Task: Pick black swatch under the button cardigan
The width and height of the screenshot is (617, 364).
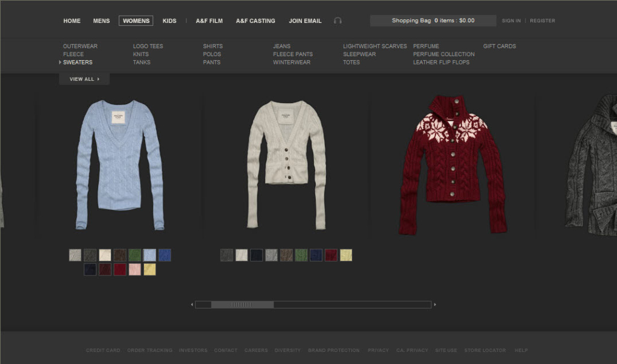Action: coord(257,255)
